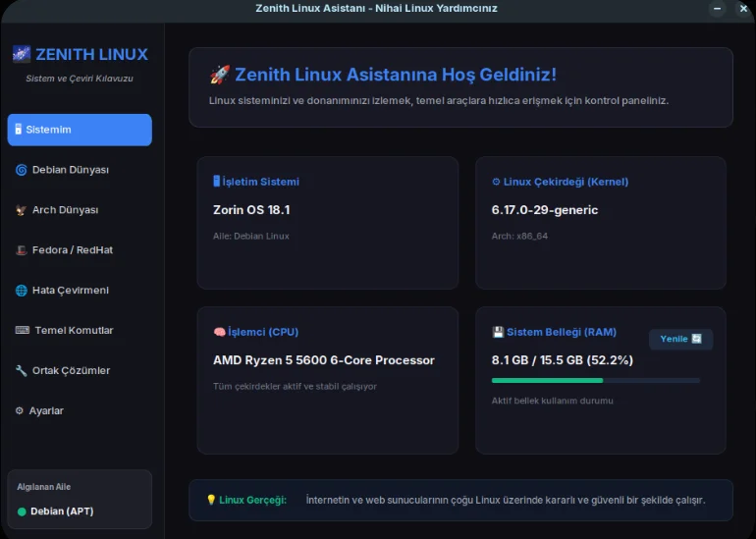Screen dimensions: 756x539
Task: Click the 'İşletim Sistemi' card title
Action: tap(260, 182)
